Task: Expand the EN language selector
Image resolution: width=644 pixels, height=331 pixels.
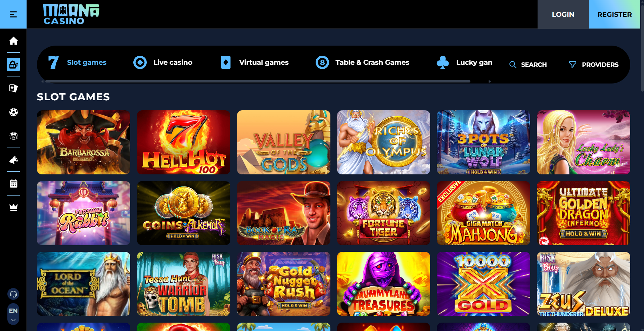Action: tap(13, 314)
